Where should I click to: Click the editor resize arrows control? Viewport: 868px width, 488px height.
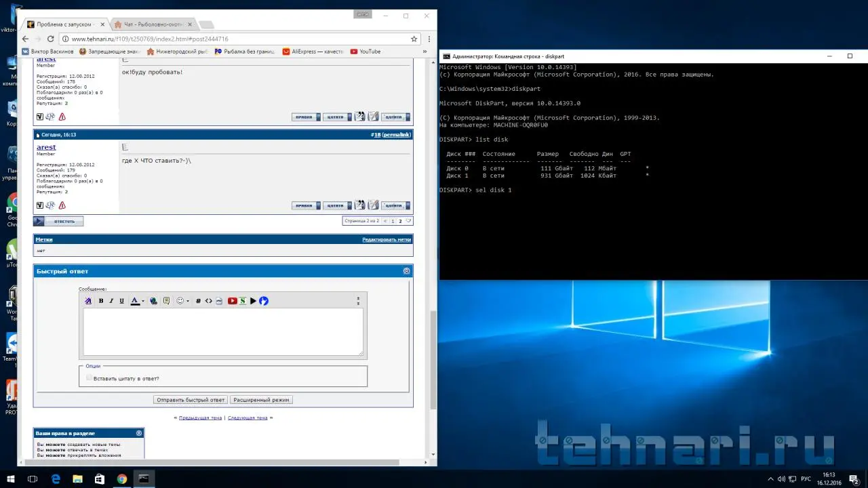click(x=359, y=301)
